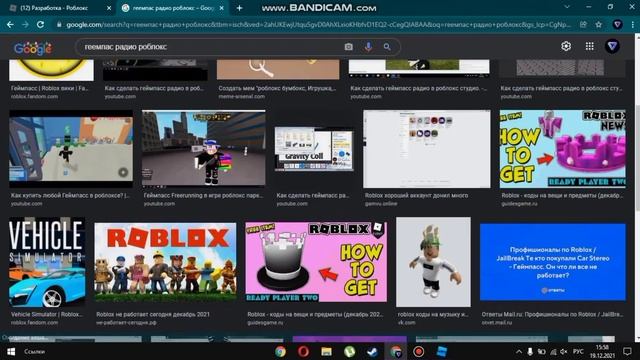Open the Windows Start menu
The width and height of the screenshot is (640, 360).
click(x=11, y=351)
